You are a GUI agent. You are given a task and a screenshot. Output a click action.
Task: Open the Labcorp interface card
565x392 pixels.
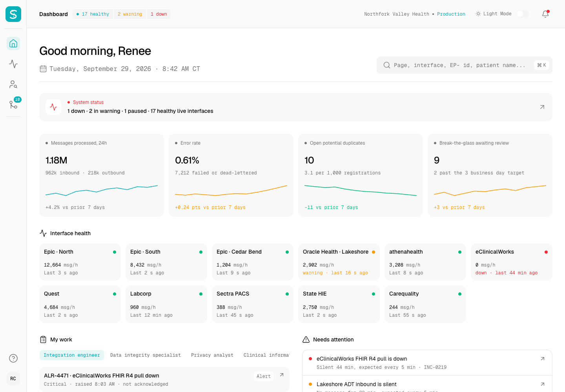click(166, 304)
